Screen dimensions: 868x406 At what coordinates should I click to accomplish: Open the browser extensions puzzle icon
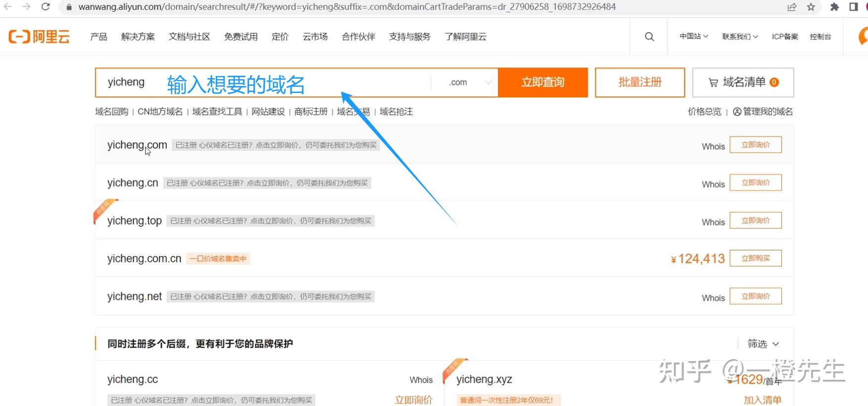835,7
